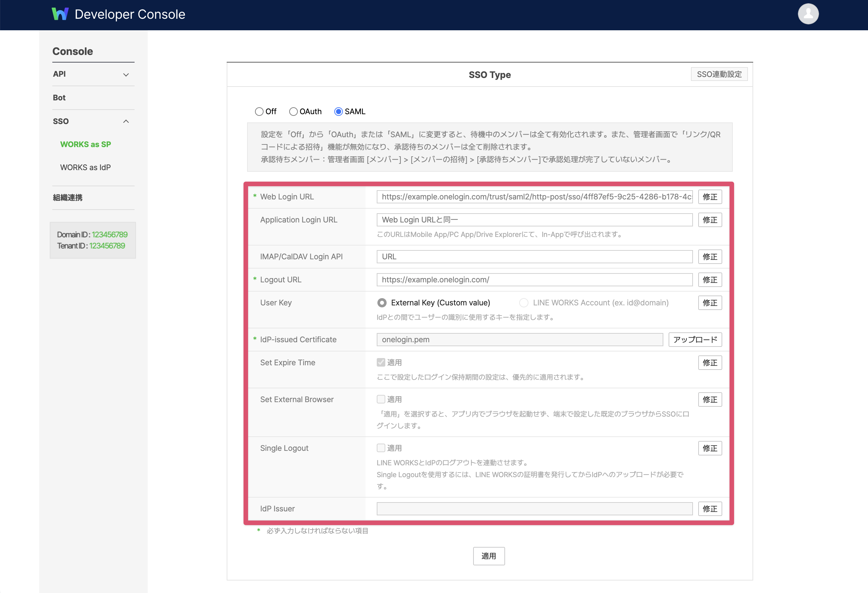Click the Domain ID value 123456789
The height and width of the screenshot is (593, 868).
click(110, 235)
